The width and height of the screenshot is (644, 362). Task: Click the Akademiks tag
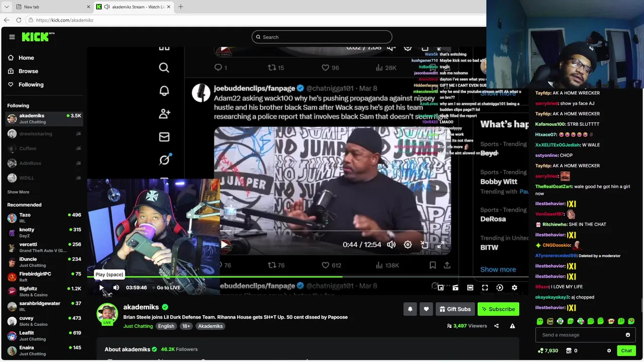coord(210,326)
